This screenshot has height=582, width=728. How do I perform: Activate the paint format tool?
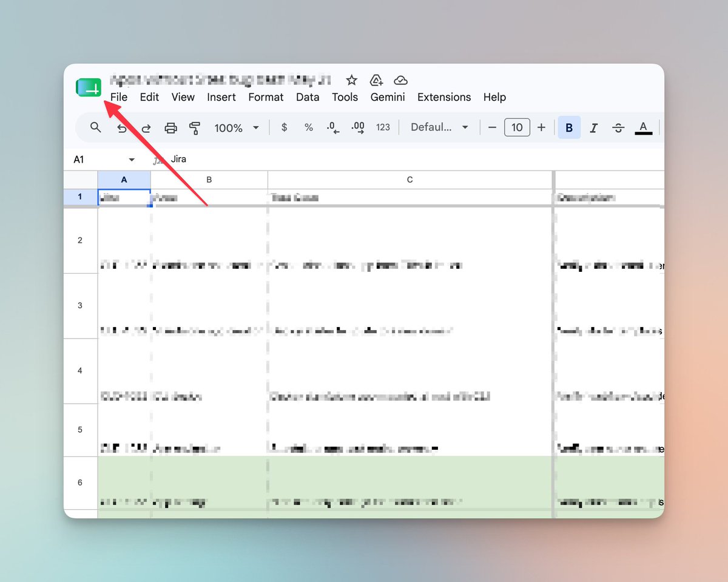[195, 128]
